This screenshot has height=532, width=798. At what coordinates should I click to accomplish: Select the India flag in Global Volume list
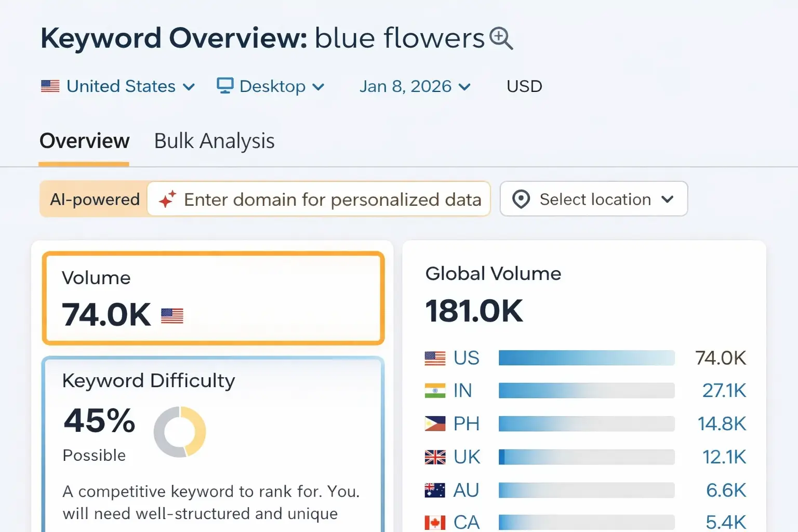[434, 390]
